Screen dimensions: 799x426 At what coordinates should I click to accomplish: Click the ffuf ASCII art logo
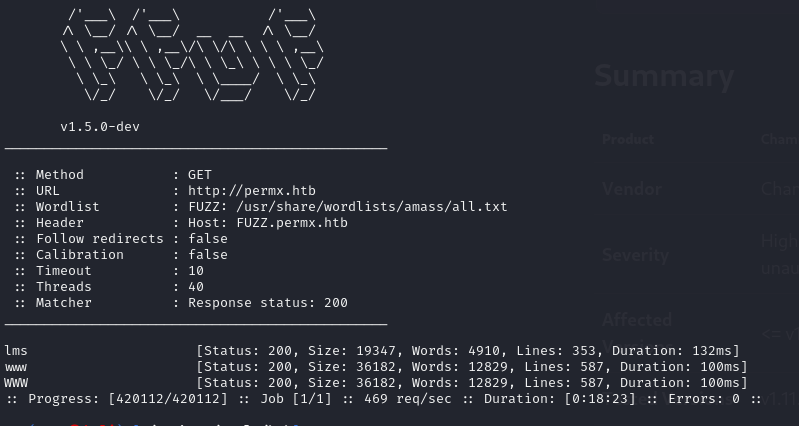click(x=188, y=55)
